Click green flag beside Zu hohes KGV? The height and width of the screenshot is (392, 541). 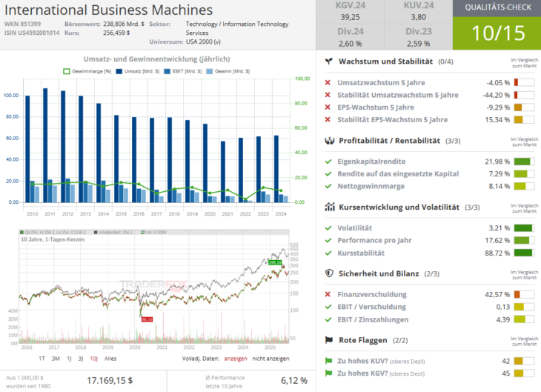pos(328,373)
